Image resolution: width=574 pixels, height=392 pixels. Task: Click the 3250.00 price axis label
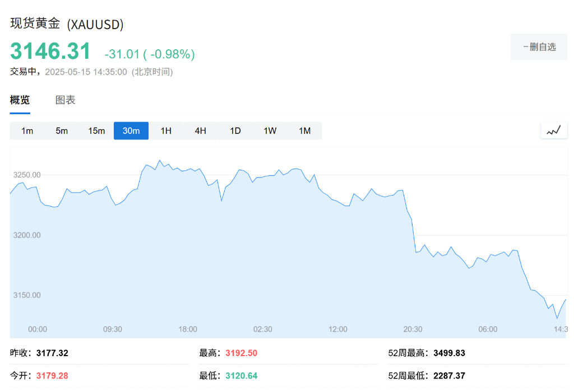pos(27,175)
